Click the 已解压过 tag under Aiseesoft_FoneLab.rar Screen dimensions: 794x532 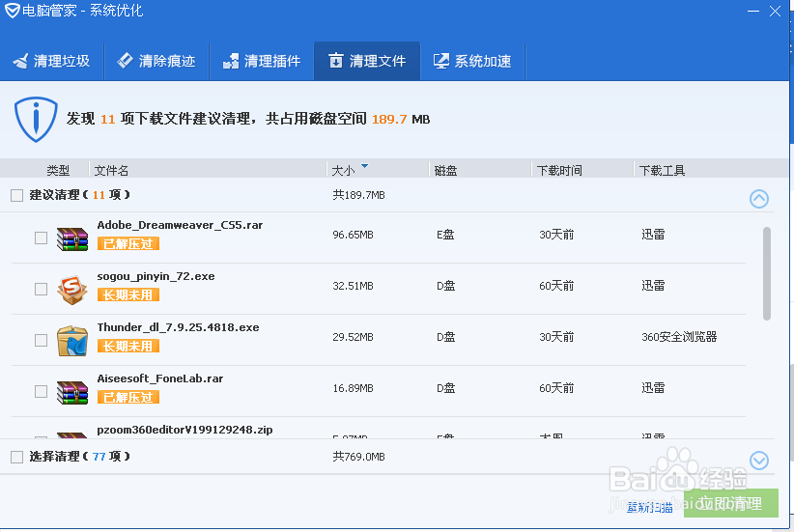128,398
